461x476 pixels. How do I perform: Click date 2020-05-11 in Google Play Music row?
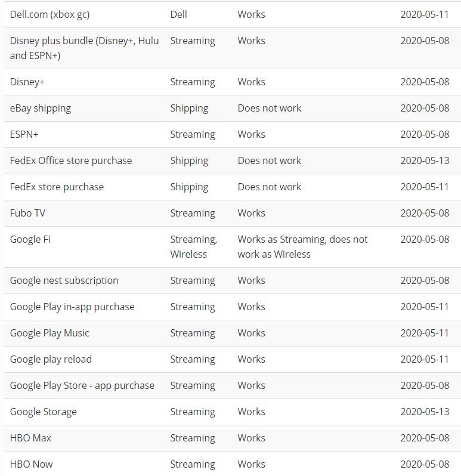[x=425, y=333]
